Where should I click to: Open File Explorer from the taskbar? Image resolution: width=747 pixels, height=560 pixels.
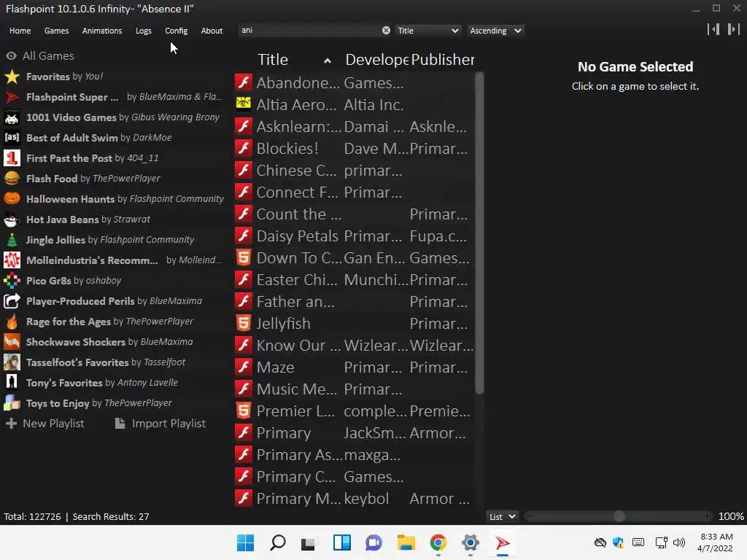[406, 542]
